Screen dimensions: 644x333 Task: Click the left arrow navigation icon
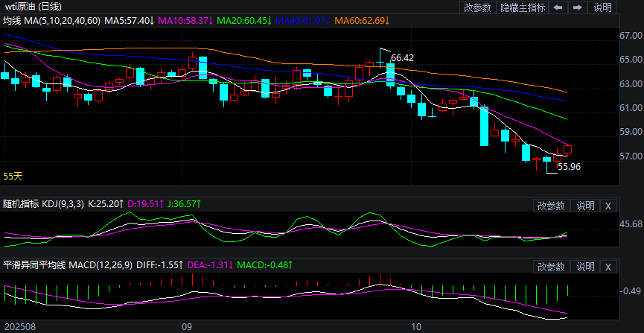click(x=558, y=8)
